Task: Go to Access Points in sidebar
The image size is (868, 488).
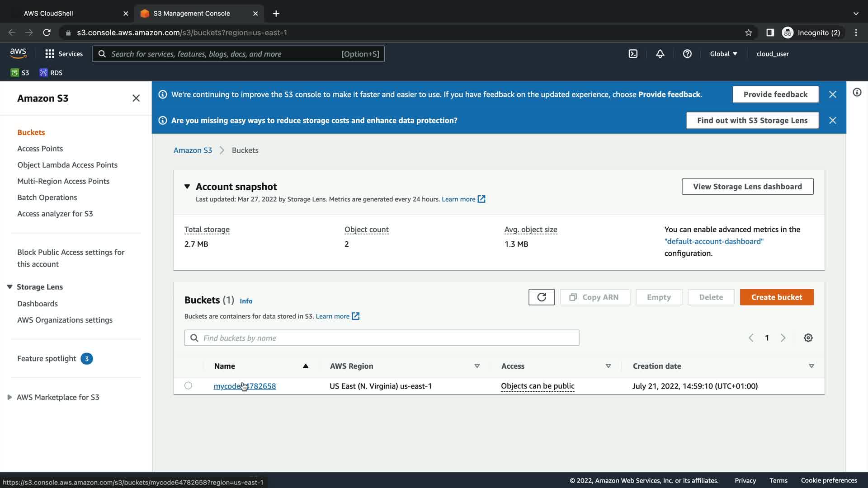Action: [40, 149]
